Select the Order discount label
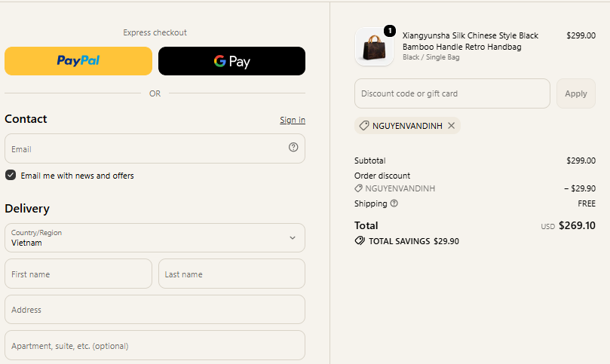Viewport: 610px width, 364px height. (382, 176)
